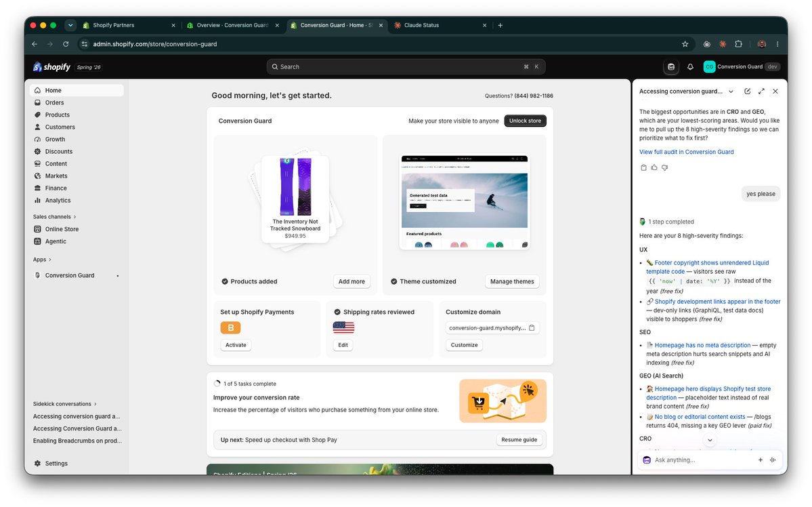Give thumbs up to Sidekick response
Screen dimensions: 812x507
click(x=654, y=168)
